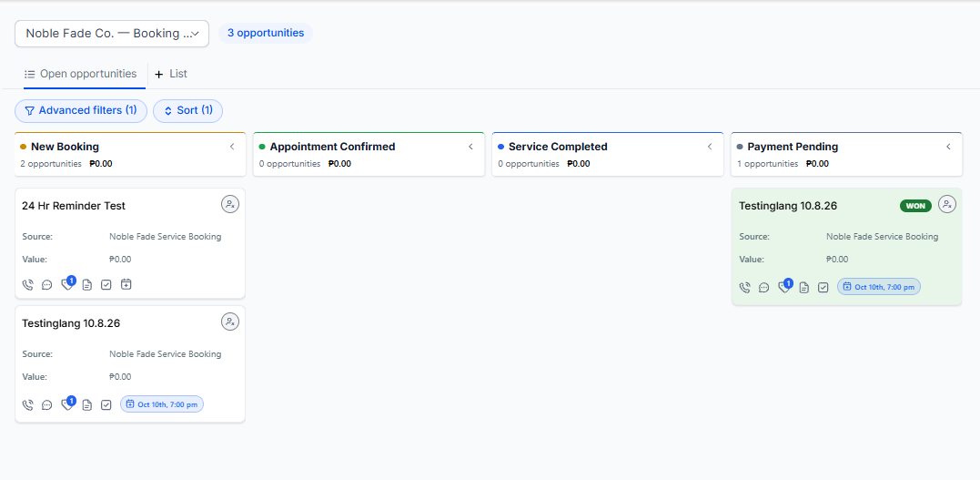Click call icon on New Booking Testinglang card
980x480 pixels.
27,405
